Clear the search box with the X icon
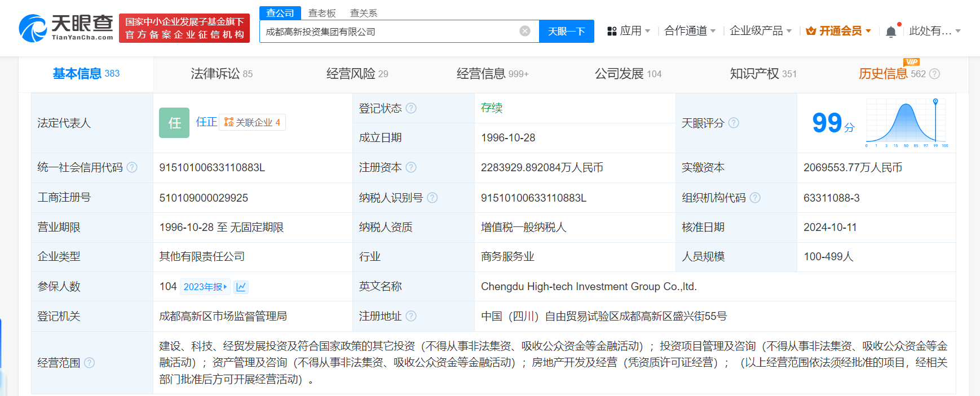This screenshot has height=396, width=980. tap(525, 31)
